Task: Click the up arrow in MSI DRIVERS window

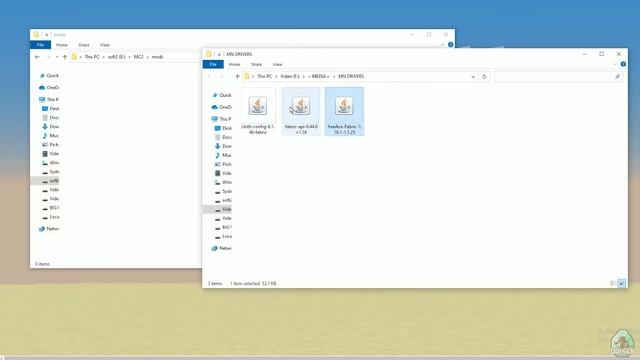Action: point(237,76)
